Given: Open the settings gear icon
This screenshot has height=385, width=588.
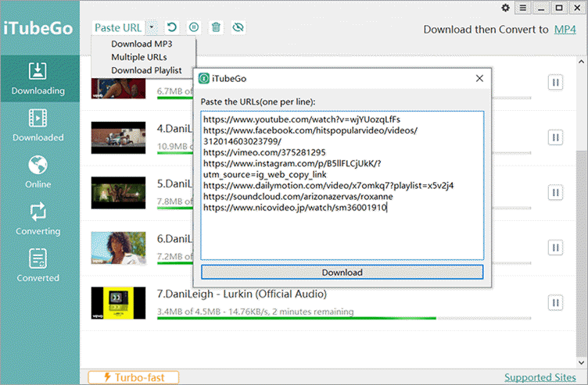Looking at the screenshot, I should (x=505, y=8).
